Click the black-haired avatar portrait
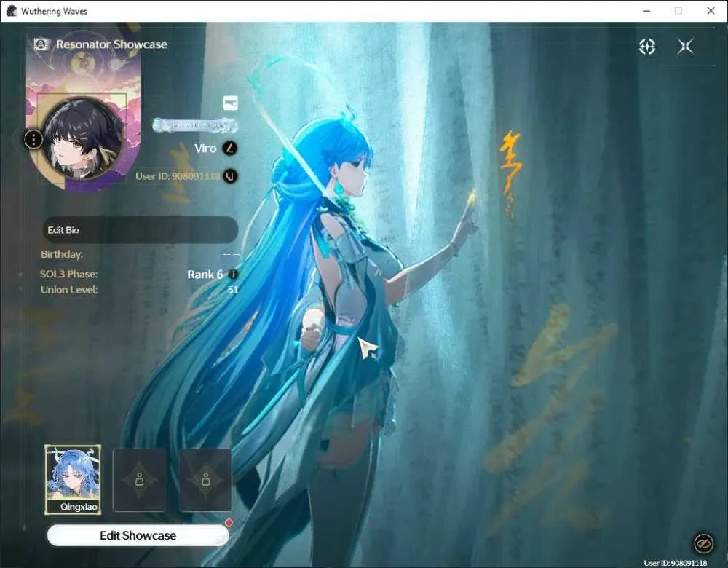Viewport: 728px width, 568px height. (x=83, y=138)
